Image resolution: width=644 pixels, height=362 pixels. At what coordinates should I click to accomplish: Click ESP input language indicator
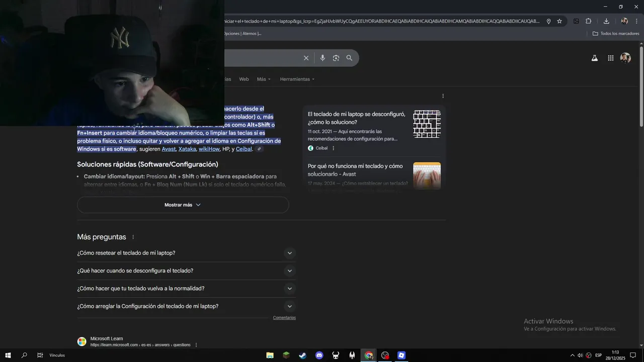[598, 355]
